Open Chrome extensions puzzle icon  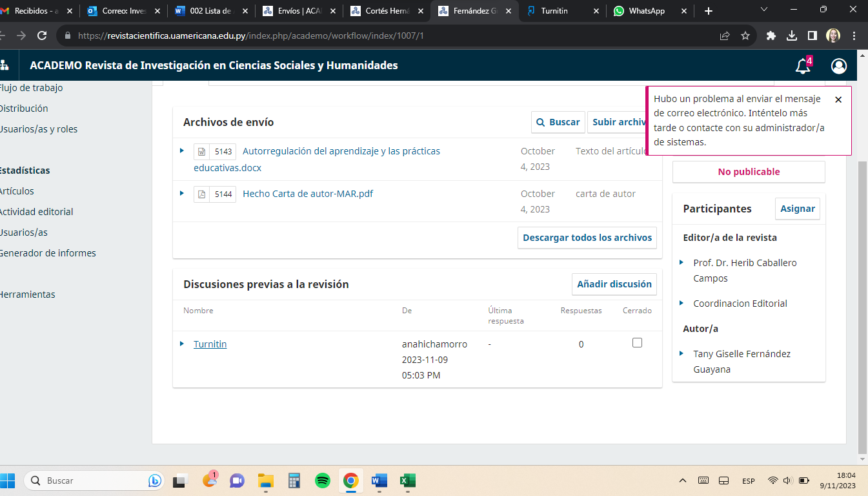click(x=771, y=36)
